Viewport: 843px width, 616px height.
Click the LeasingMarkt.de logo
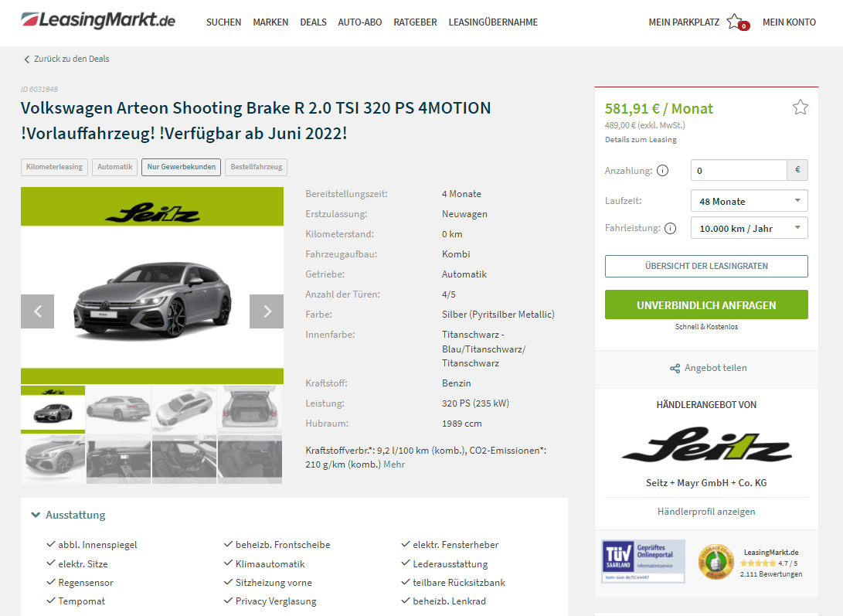98,20
